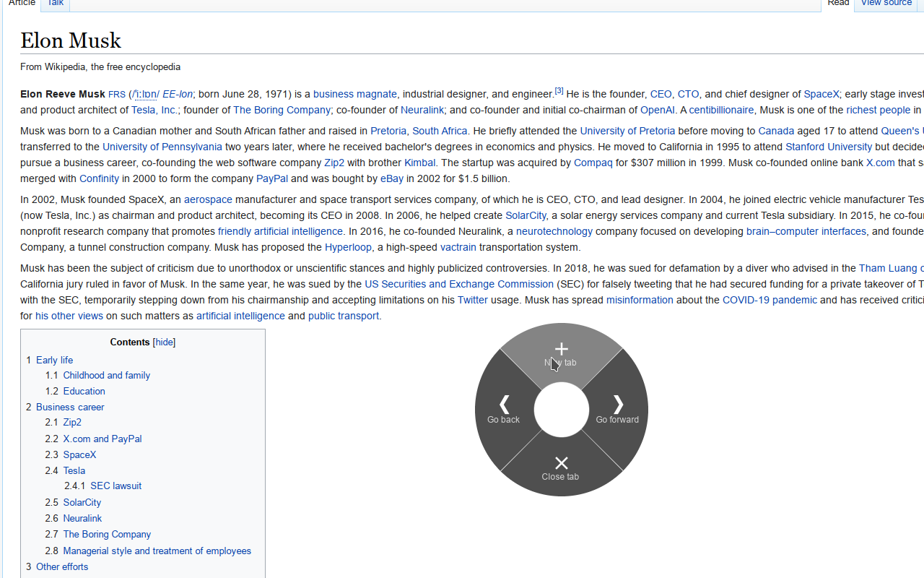Open the public transport link
Image resolution: width=924 pixels, height=578 pixels.
pos(344,316)
